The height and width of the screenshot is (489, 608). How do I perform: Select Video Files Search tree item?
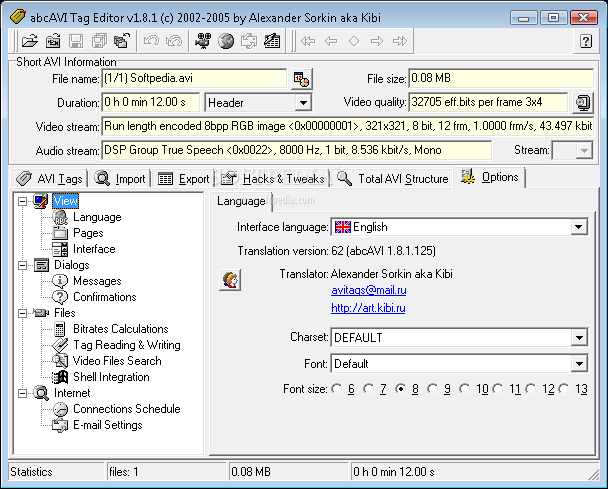point(117,361)
